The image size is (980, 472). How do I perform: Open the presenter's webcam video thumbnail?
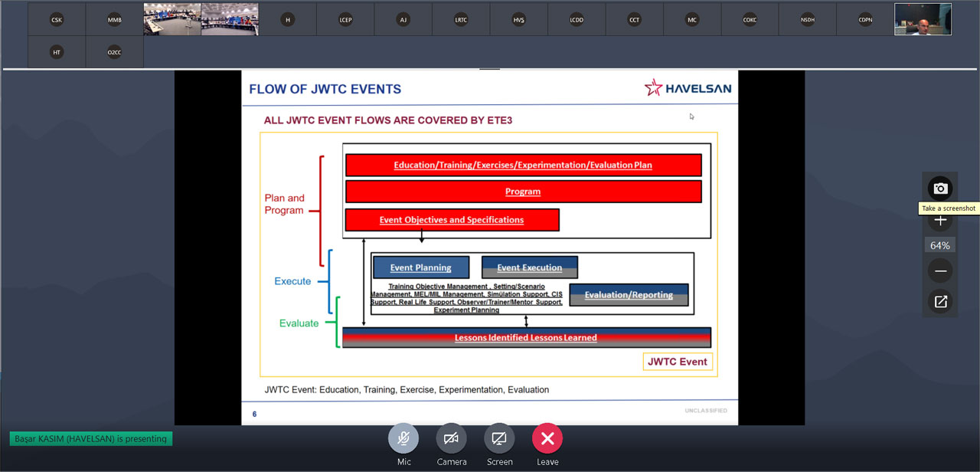(x=923, y=20)
